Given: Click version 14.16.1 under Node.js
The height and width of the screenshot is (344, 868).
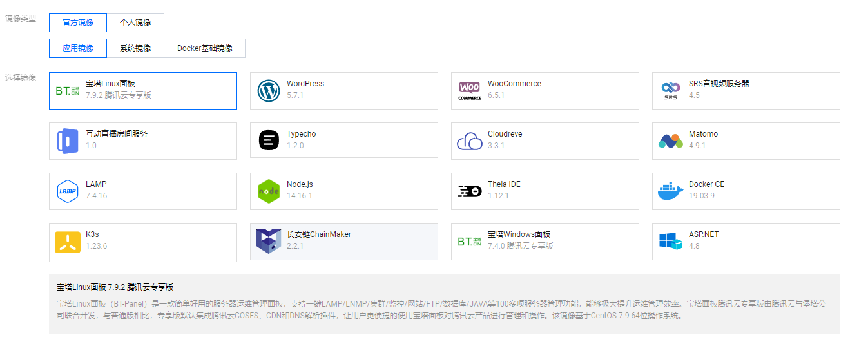Looking at the screenshot, I should tap(300, 196).
